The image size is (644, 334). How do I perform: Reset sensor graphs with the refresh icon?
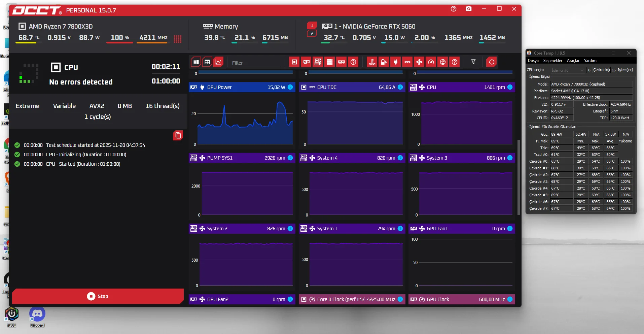point(492,62)
